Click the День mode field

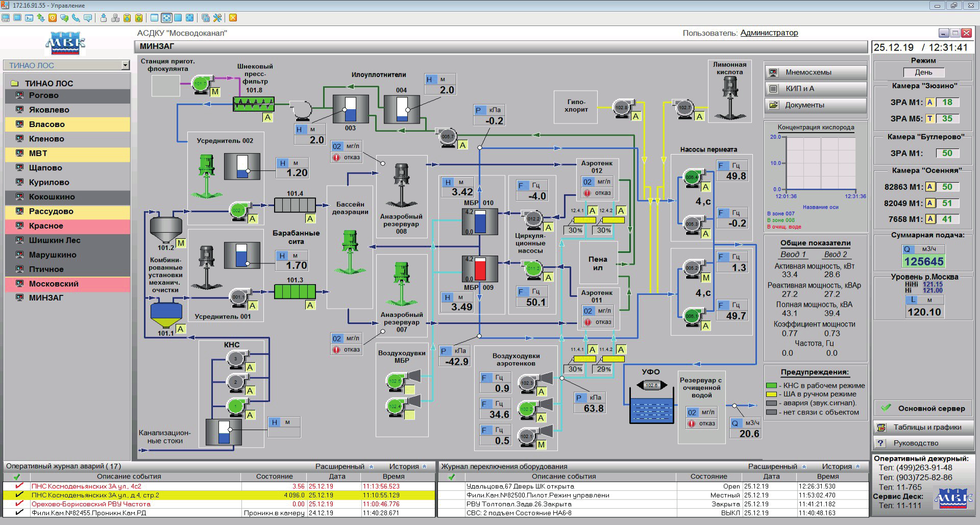coord(923,72)
